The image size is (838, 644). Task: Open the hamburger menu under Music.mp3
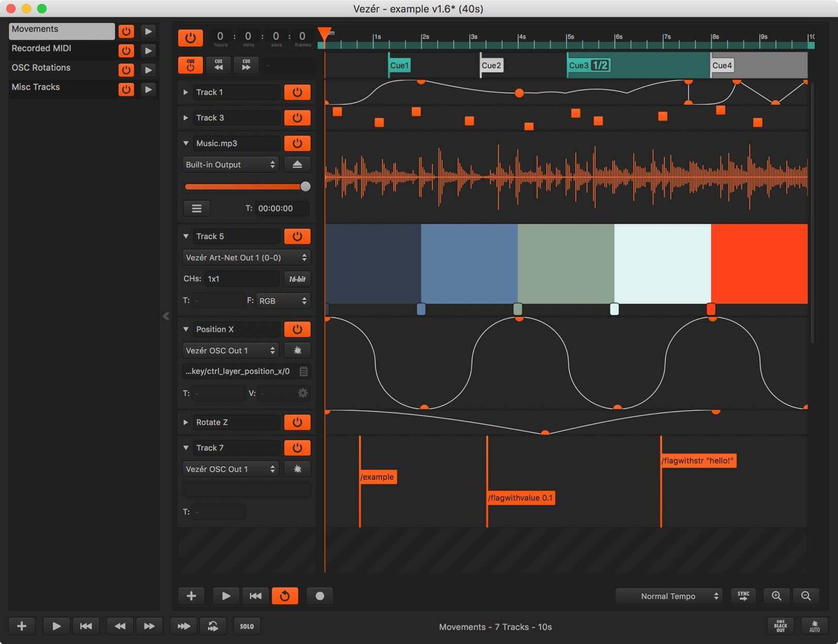(x=197, y=208)
